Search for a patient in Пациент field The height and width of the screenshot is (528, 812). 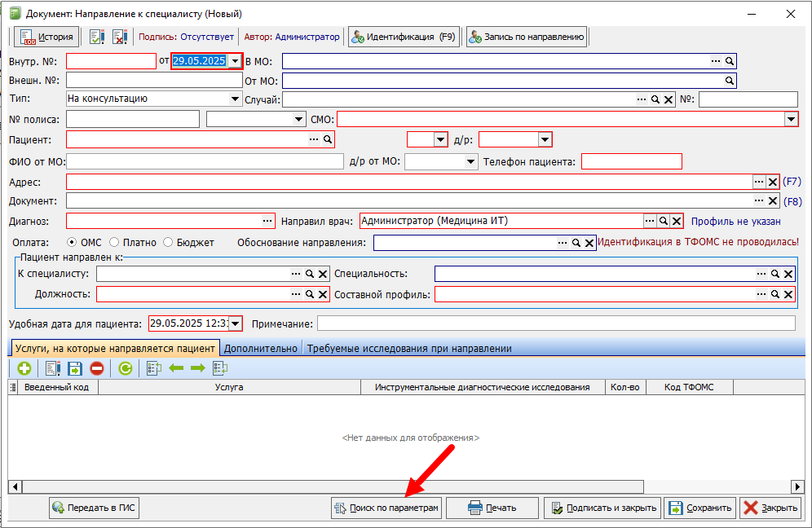tap(327, 139)
